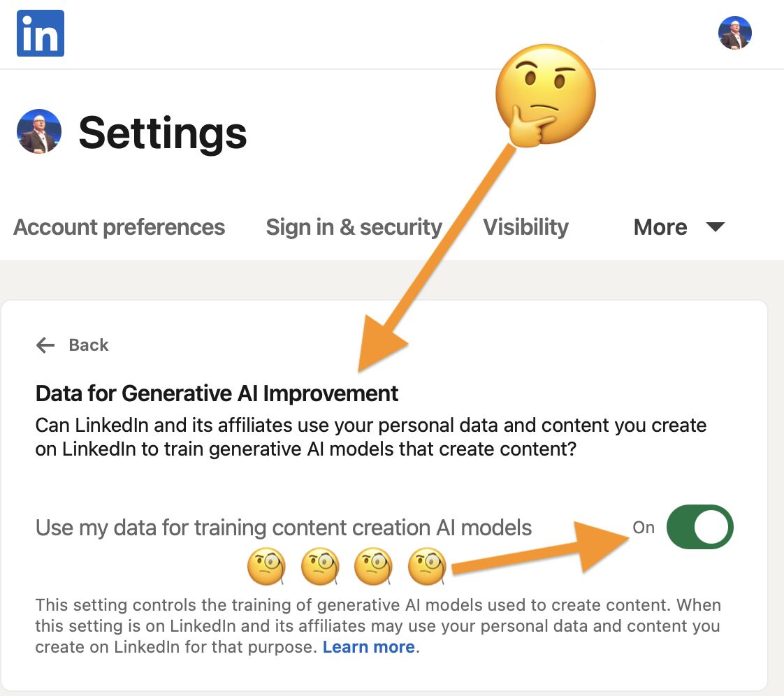Expand the More dropdown arrow
The width and height of the screenshot is (784, 696).
(716, 227)
